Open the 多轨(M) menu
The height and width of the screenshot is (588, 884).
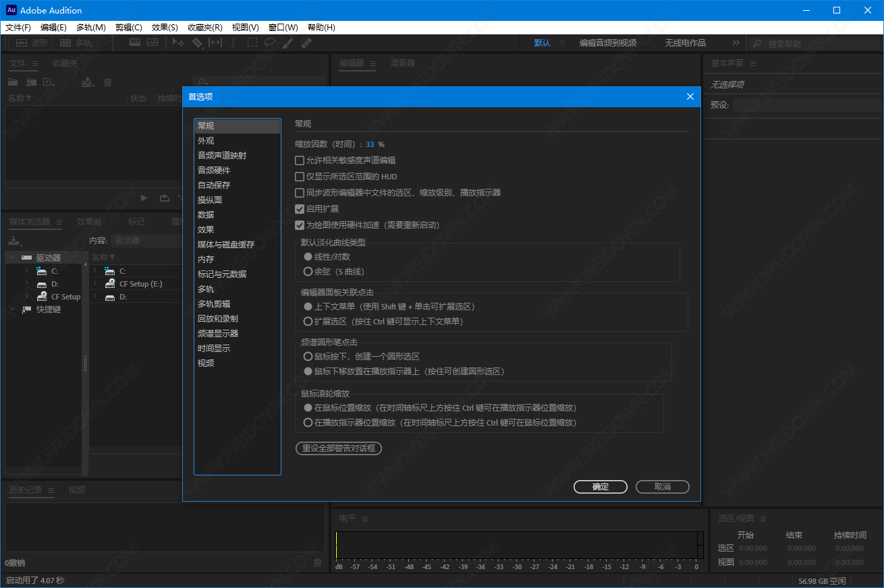[91, 28]
